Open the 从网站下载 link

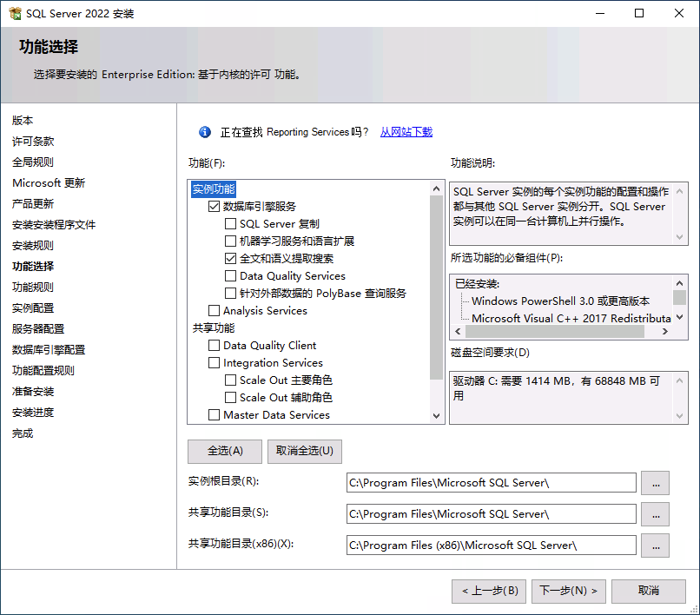pyautogui.click(x=406, y=133)
